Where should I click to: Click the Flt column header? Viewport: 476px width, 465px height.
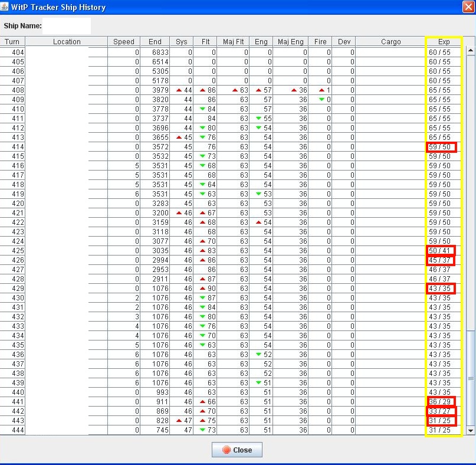tap(205, 42)
